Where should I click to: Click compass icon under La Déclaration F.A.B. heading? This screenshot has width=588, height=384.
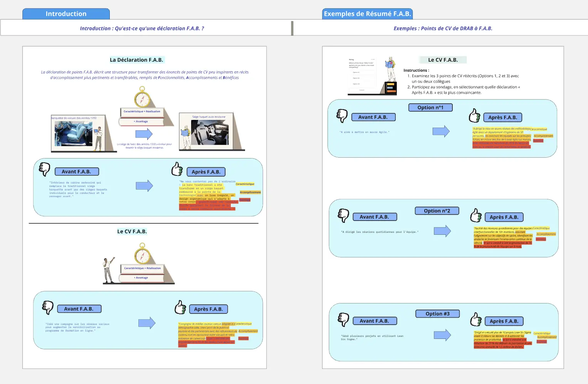pos(142,97)
